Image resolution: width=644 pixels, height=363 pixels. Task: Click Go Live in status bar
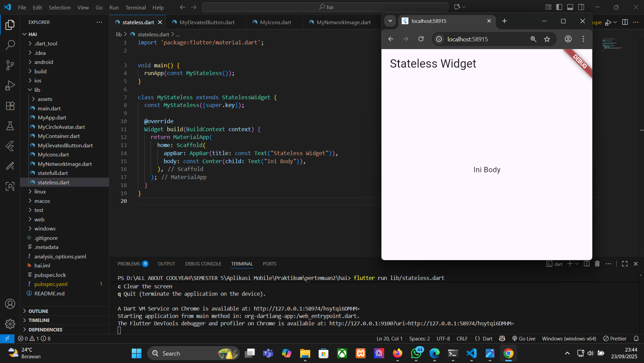(524, 338)
